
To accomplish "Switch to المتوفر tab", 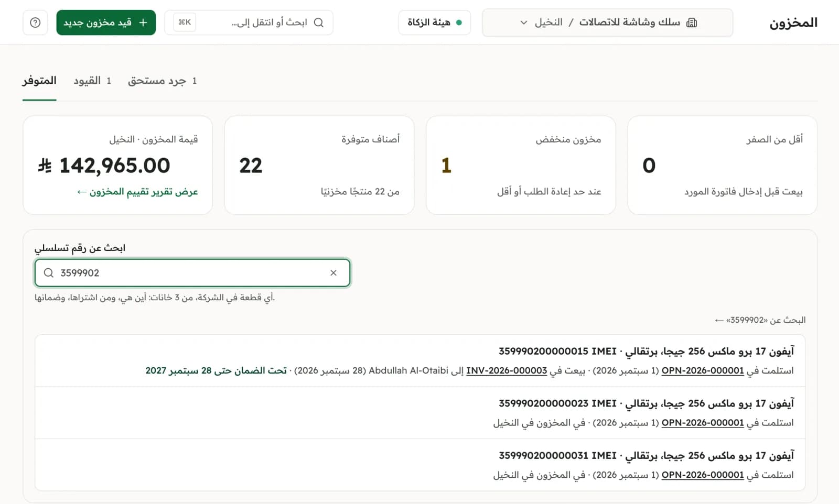I will [39, 81].
